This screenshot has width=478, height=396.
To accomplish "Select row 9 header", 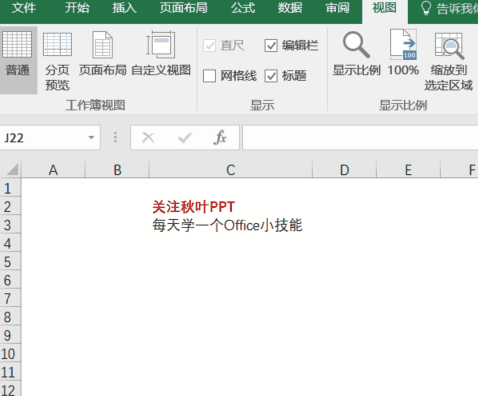I will 10,335.
